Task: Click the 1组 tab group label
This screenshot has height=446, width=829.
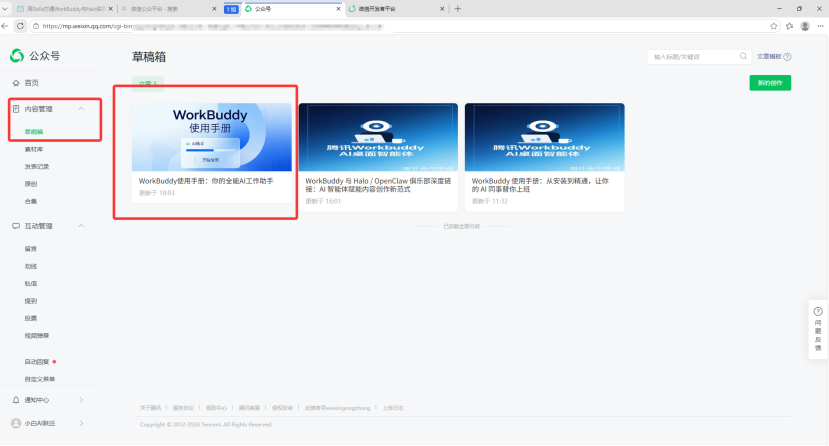Action: (x=231, y=9)
